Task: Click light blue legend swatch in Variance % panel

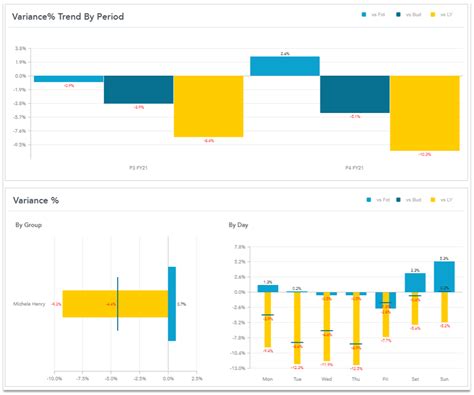Action: pyautogui.click(x=369, y=200)
